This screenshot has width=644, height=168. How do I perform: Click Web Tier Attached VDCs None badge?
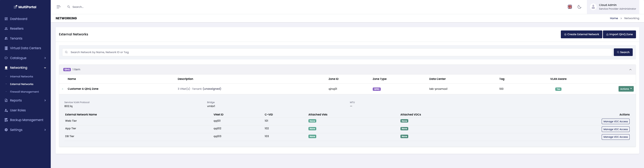click(x=404, y=121)
